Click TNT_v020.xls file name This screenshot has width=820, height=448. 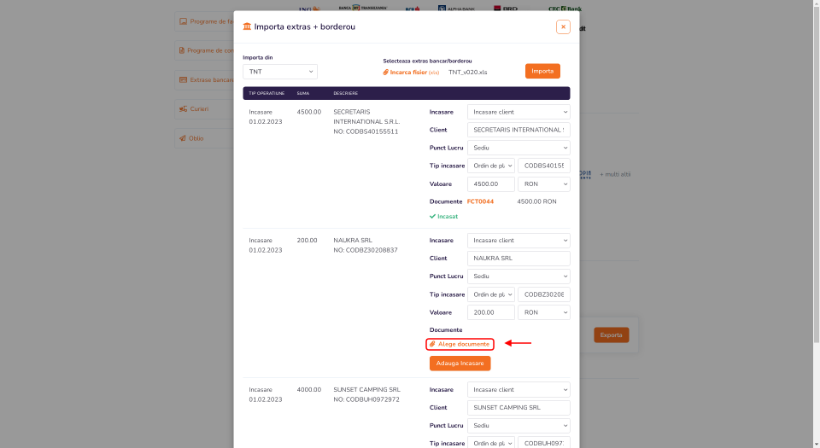(x=468, y=72)
